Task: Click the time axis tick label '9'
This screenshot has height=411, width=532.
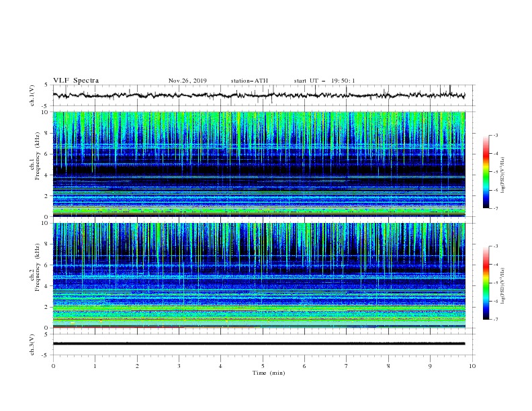Action: click(430, 366)
